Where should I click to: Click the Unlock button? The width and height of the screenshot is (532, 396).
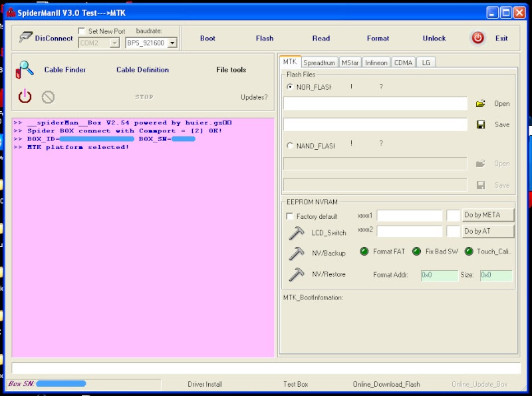click(x=434, y=38)
